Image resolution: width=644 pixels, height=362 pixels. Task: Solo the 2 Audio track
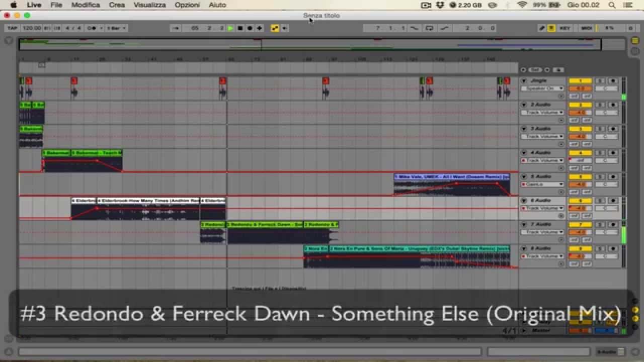(600, 105)
